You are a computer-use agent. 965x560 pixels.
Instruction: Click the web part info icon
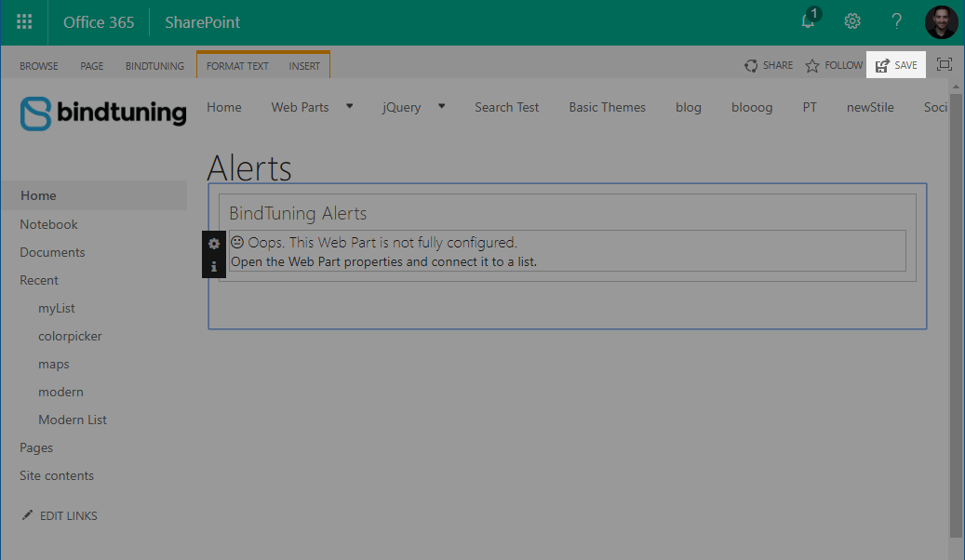tap(213, 266)
